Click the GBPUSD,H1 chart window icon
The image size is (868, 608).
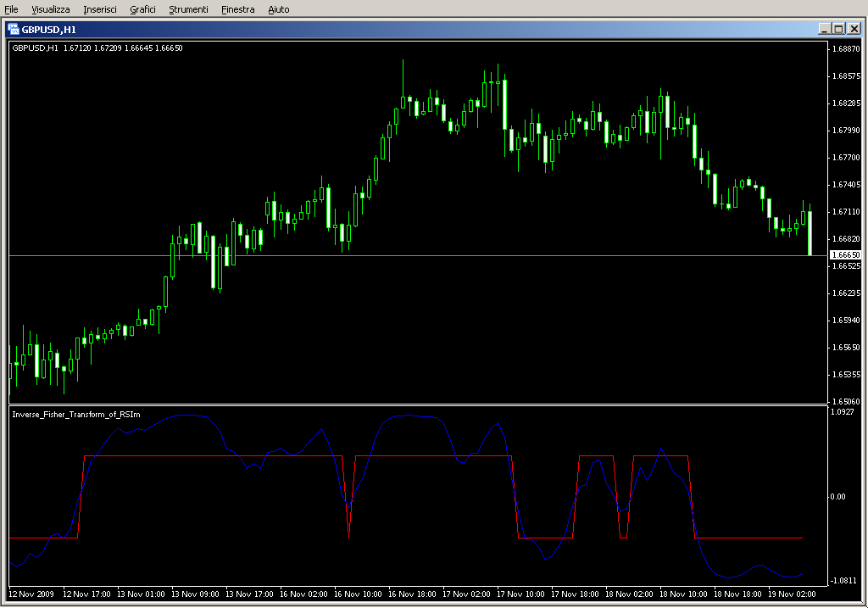[x=14, y=30]
